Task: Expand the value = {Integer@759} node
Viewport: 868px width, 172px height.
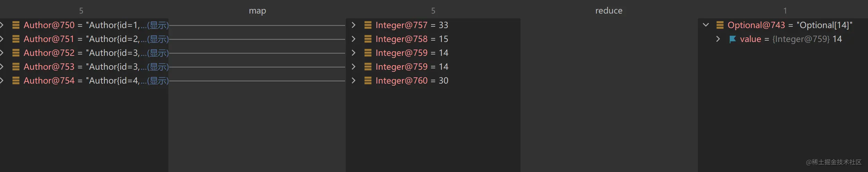Action: click(718, 39)
